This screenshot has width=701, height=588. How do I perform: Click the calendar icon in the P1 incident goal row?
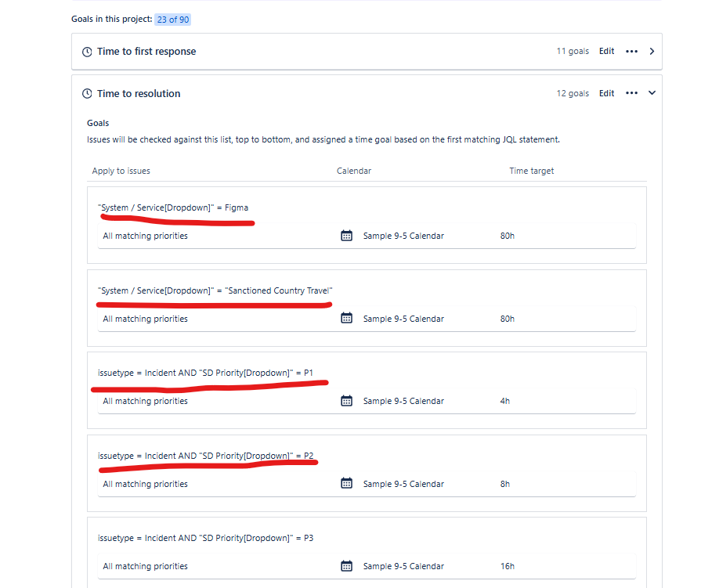pos(346,400)
